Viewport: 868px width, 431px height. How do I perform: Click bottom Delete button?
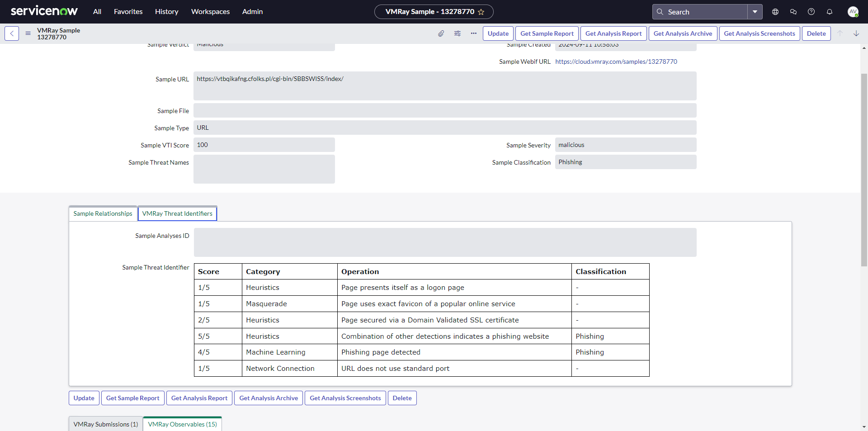click(x=402, y=398)
